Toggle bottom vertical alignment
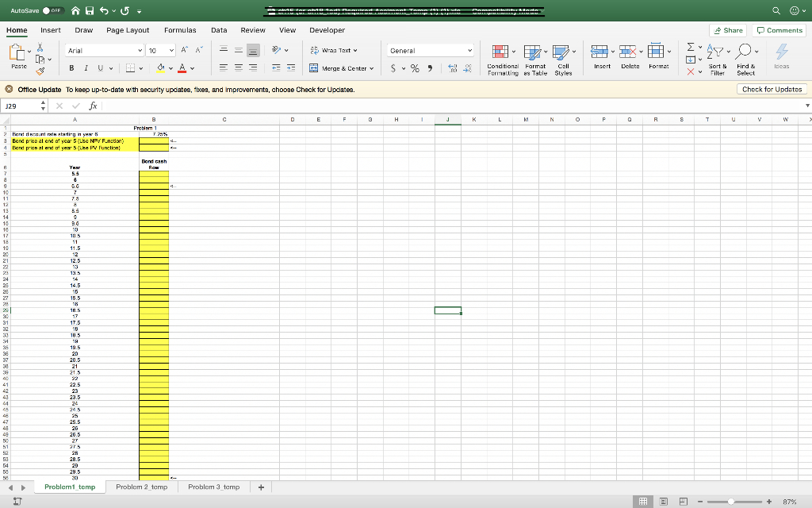Image resolution: width=812 pixels, height=508 pixels. tap(253, 50)
